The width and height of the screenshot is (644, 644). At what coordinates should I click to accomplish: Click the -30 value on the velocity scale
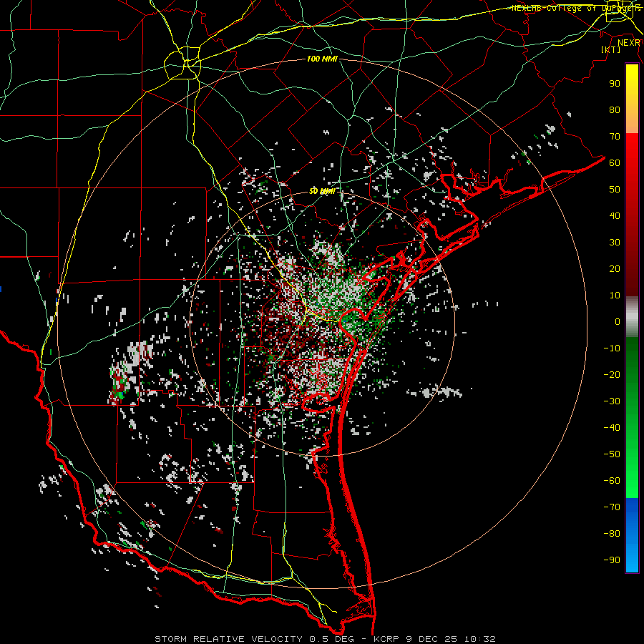[x=612, y=401]
